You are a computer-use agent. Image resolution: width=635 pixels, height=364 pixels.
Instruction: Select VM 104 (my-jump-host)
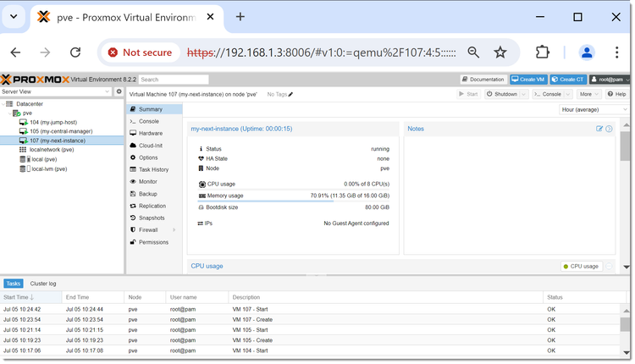point(53,122)
